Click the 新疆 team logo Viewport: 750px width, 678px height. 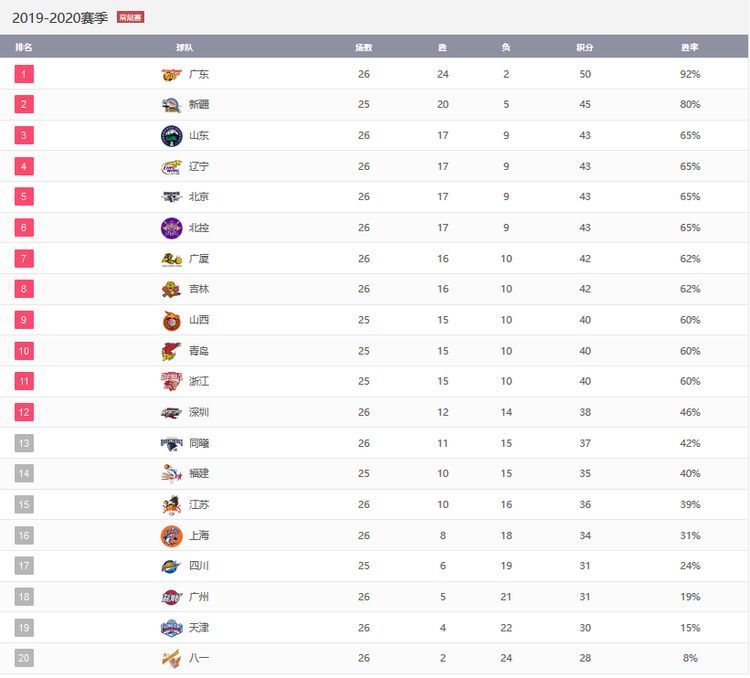171,105
